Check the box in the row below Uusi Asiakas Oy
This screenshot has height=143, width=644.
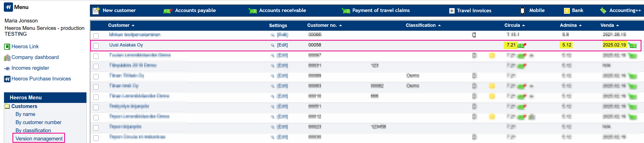coord(96,56)
